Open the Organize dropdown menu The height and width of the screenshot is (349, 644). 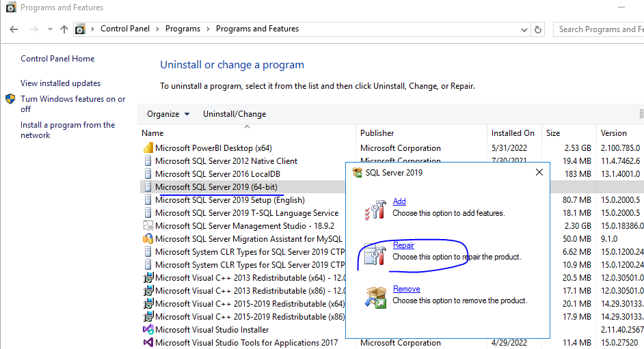168,114
